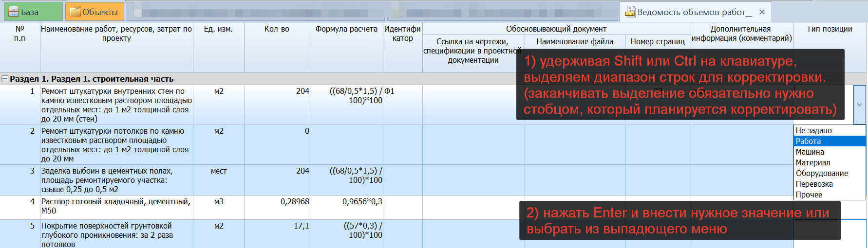Click the Формула расчета column header

click(346, 47)
